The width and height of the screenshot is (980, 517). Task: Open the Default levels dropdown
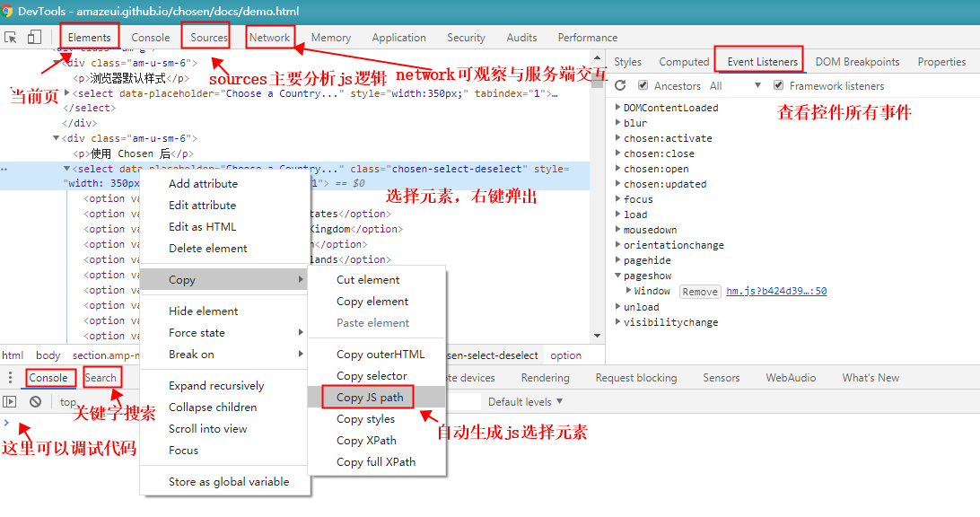(x=525, y=402)
